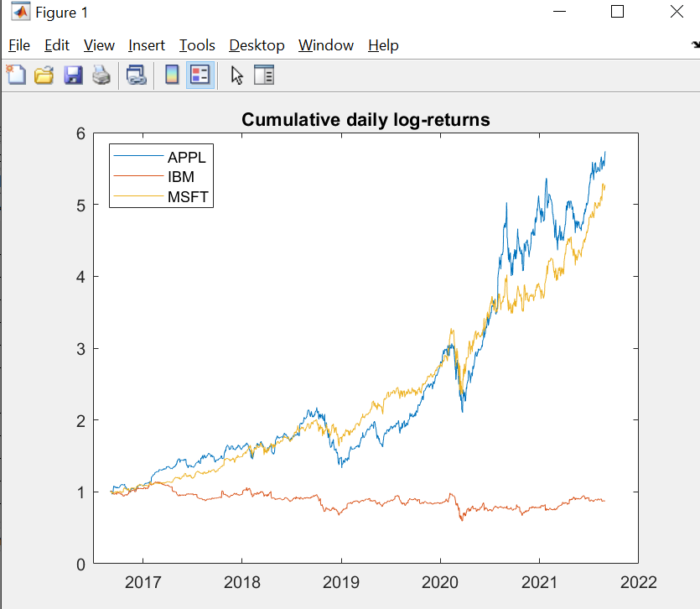The height and width of the screenshot is (609, 700).
Task: Open the Desktop menu
Action: point(257,45)
